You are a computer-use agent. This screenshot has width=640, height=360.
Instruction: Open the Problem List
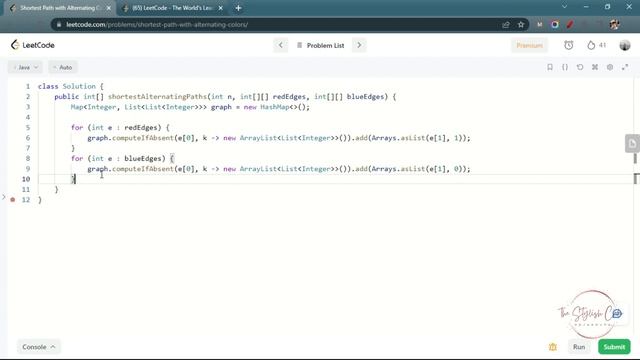[x=321, y=45]
